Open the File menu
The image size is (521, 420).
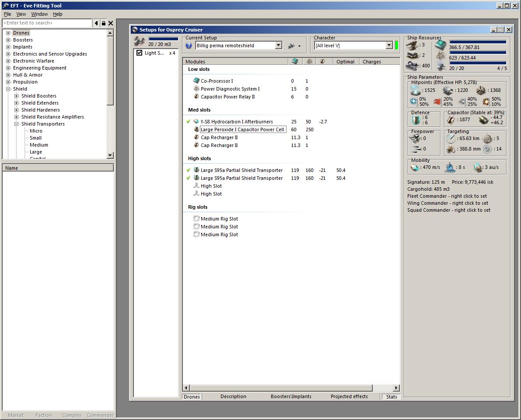[7, 14]
